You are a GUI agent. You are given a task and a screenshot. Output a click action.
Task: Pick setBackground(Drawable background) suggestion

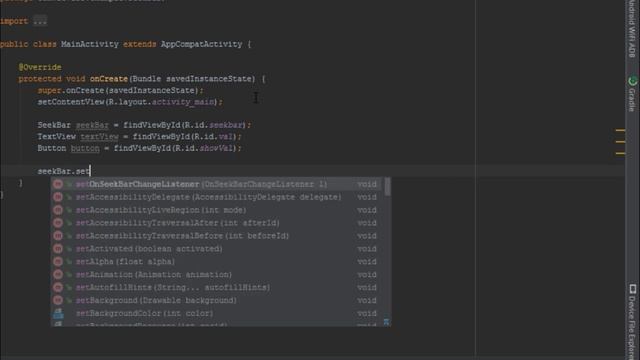click(x=216, y=300)
